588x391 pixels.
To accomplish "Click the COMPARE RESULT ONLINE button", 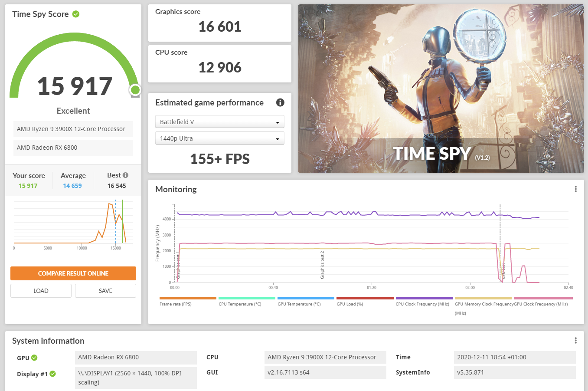I will (x=73, y=273).
